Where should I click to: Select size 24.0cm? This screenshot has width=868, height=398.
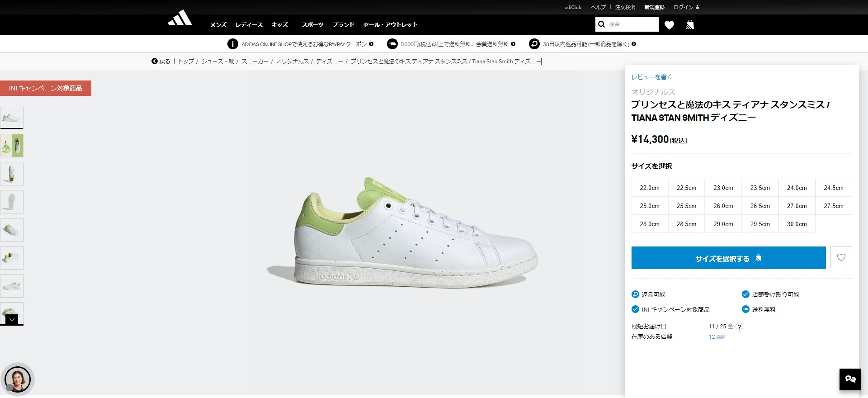[797, 188]
